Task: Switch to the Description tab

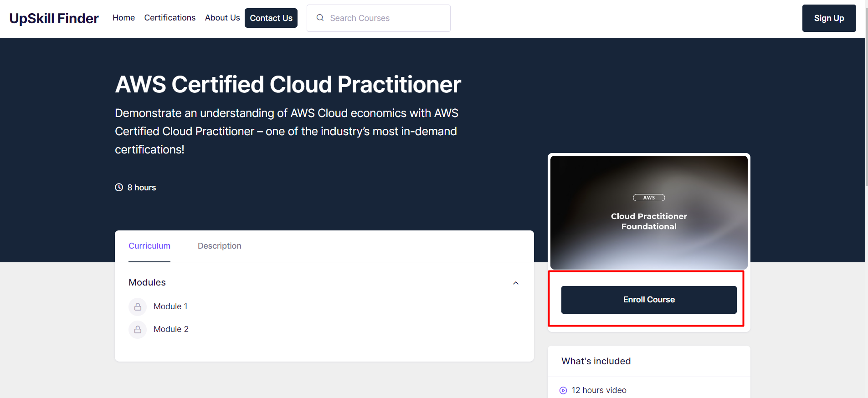Action: tap(220, 246)
